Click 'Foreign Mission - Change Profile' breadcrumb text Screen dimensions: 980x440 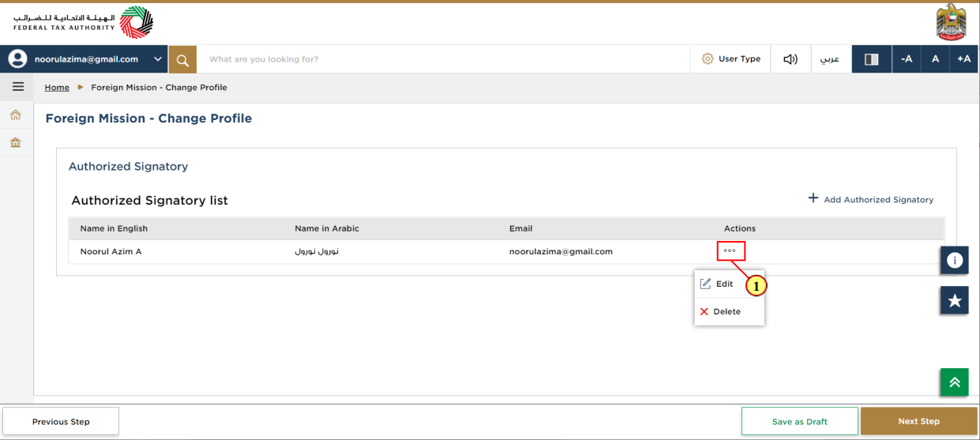click(159, 88)
